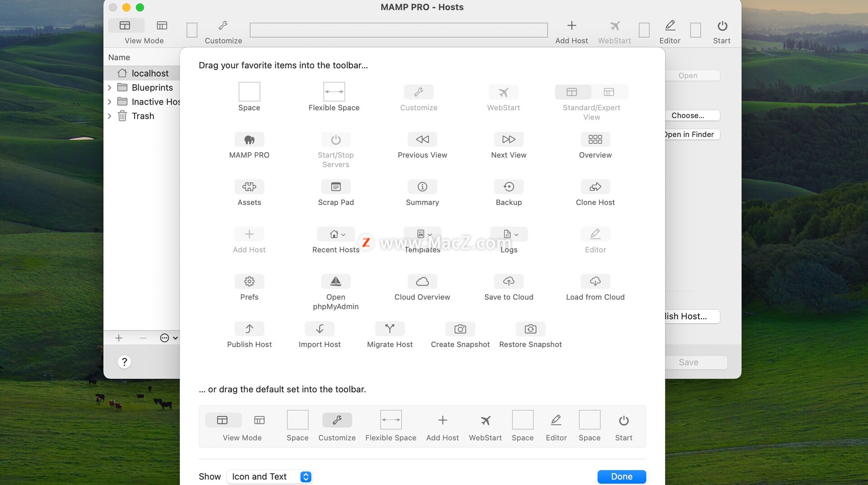Select the Restore Snapshot camera icon

[530, 329]
